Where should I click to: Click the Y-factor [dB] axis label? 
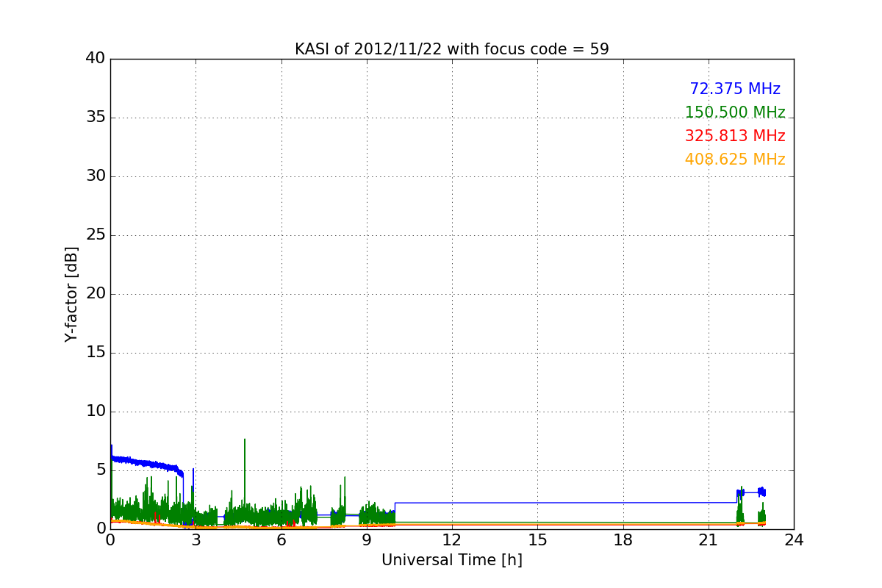[71, 294]
